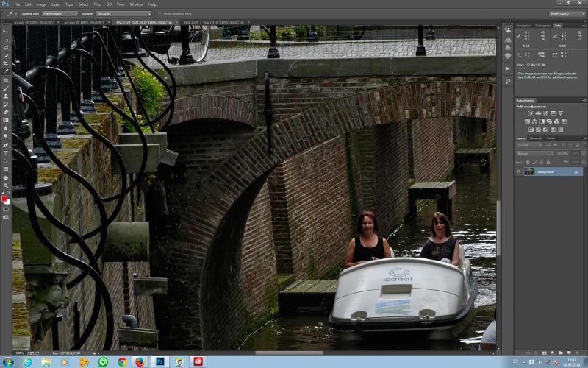The height and width of the screenshot is (368, 588).
Task: Add a Brightness/Contrast adjustment
Action: pos(531,113)
